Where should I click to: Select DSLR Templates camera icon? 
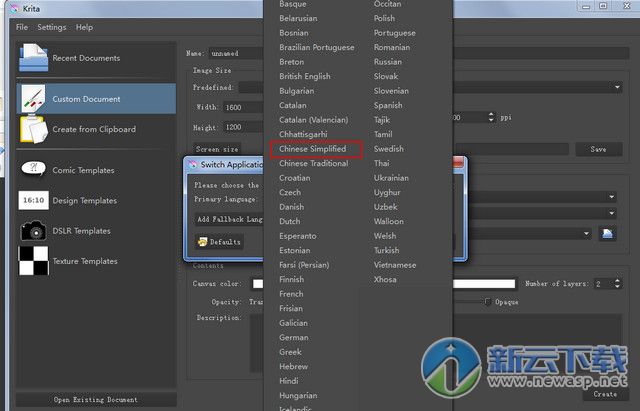32,231
